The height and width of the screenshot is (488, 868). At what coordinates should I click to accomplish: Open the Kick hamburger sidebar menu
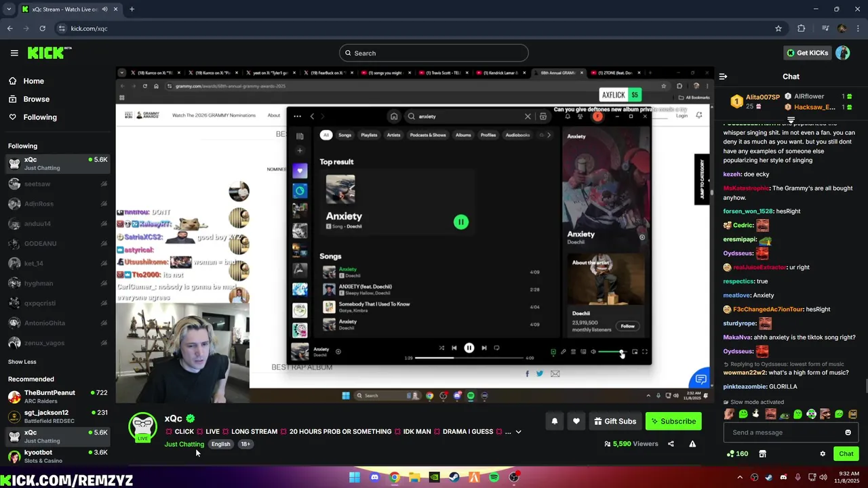[14, 53]
